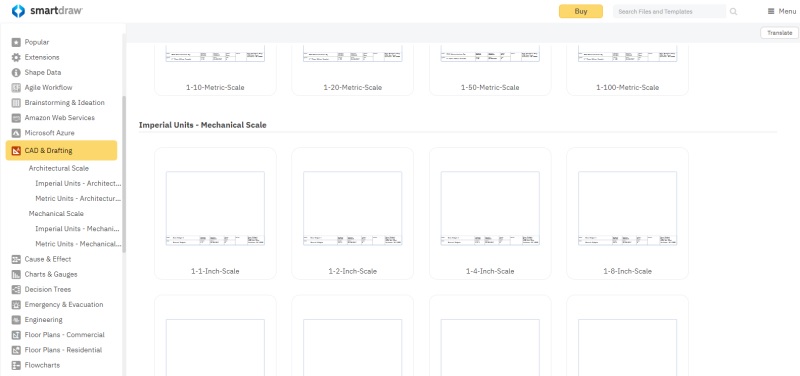Collapse the CAD & Drafting category
The height and width of the screenshot is (376, 800).
(x=61, y=151)
